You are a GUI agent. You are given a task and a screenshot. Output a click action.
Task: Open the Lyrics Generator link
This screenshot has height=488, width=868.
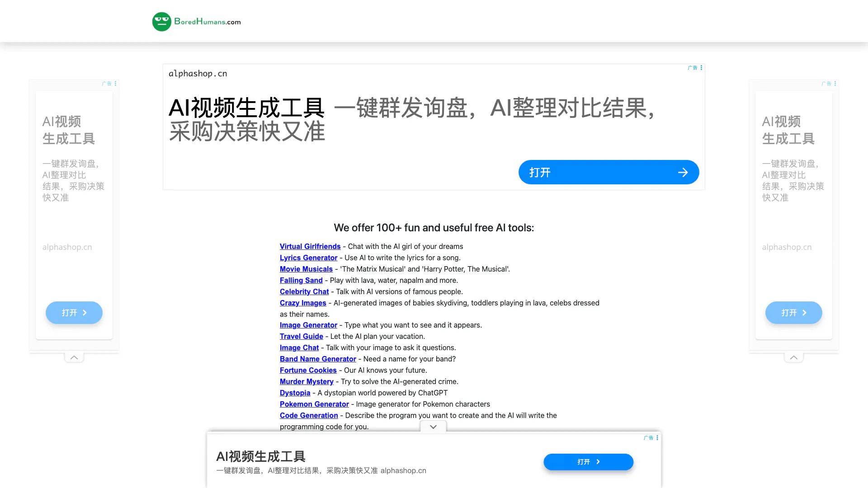click(308, 258)
